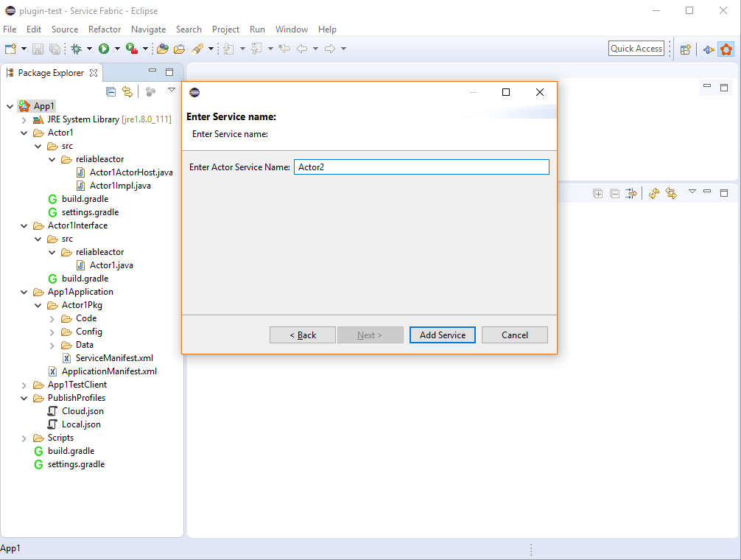This screenshot has width=741, height=560.
Task: Toggle Link with Editor in Package Explorer
Action: tap(127, 91)
